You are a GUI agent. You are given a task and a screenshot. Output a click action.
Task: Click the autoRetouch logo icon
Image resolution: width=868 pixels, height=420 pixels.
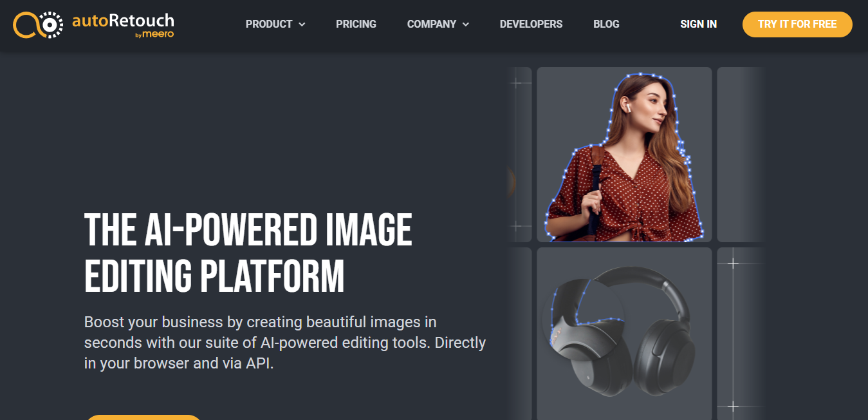coord(39,24)
